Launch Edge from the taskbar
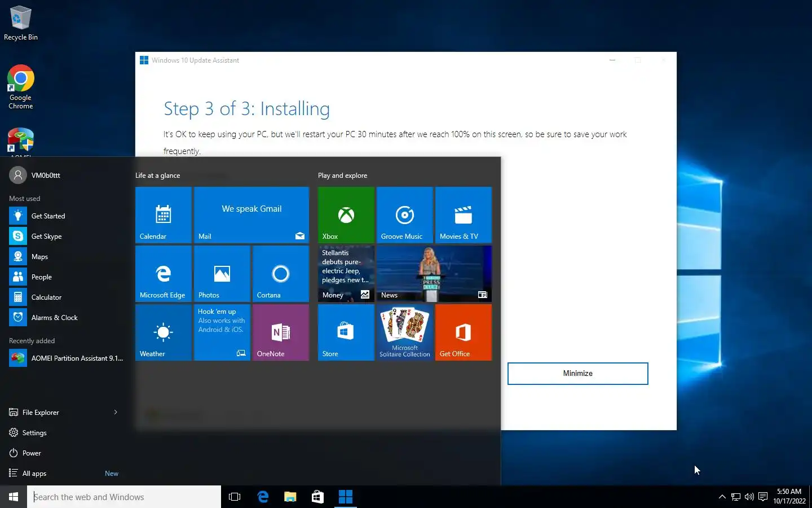 click(x=263, y=497)
